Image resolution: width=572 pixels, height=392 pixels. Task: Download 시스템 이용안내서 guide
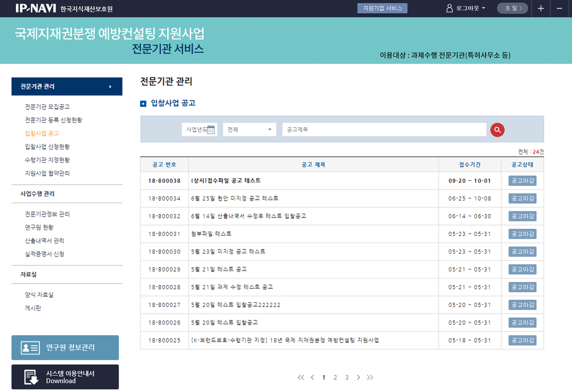pos(65,377)
